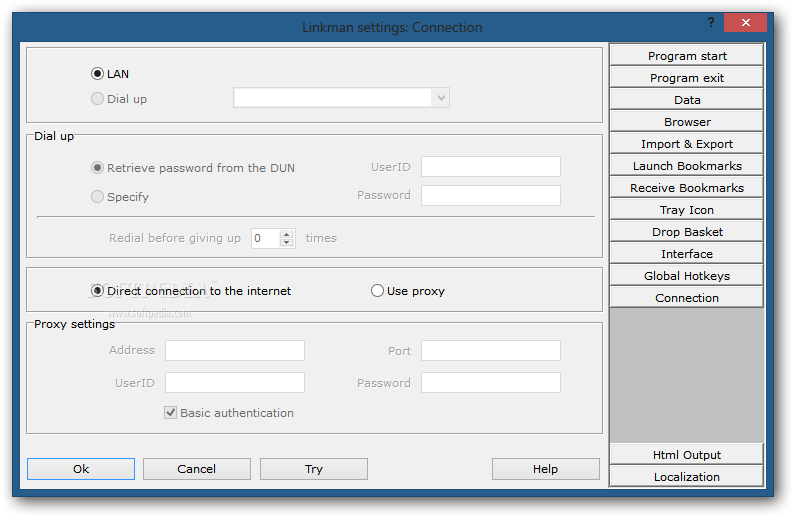The image size is (794, 517).
Task: Close the Linkman settings dialog
Action: pos(745,22)
